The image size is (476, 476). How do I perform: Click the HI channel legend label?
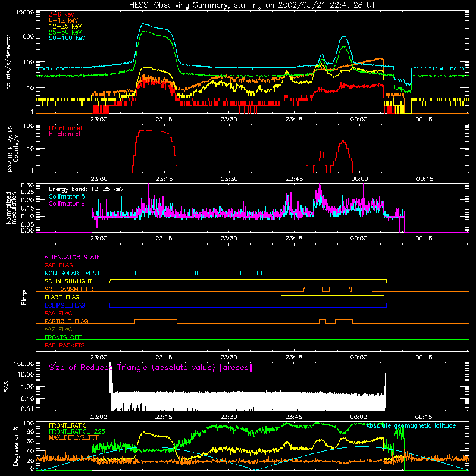click(x=64, y=134)
